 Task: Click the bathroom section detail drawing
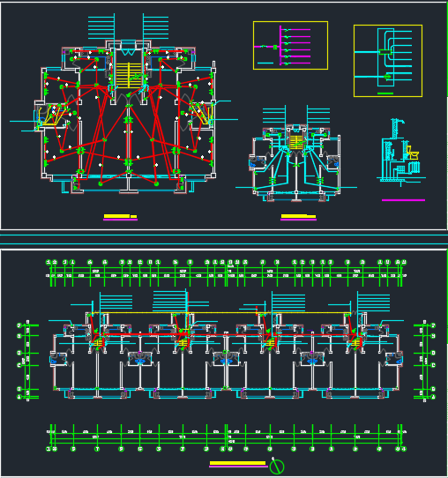(x=401, y=153)
